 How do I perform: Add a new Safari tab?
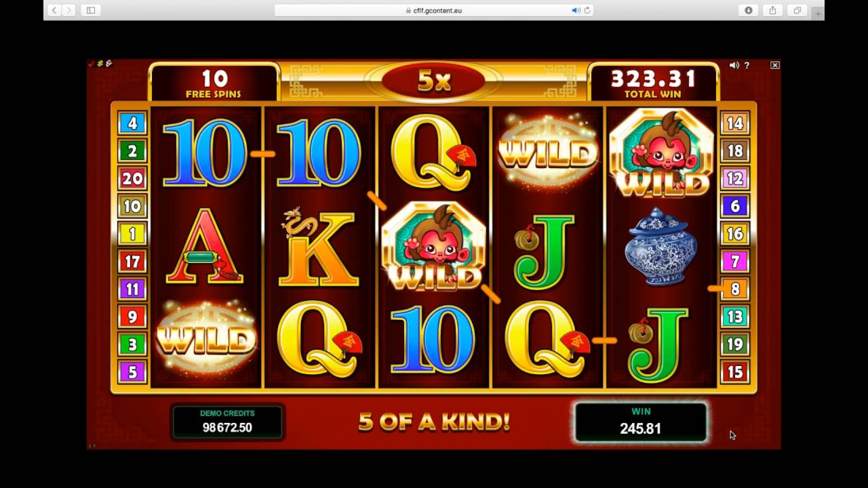818,13
